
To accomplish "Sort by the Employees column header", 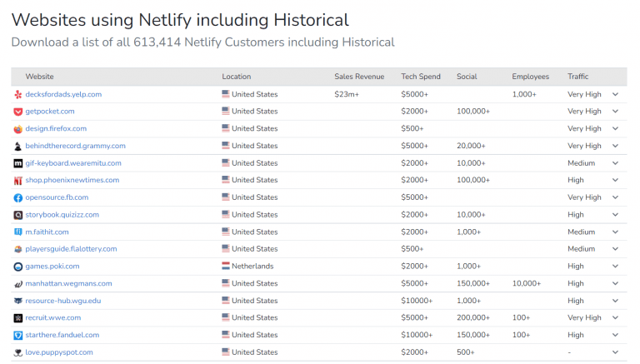I will pyautogui.click(x=530, y=77).
